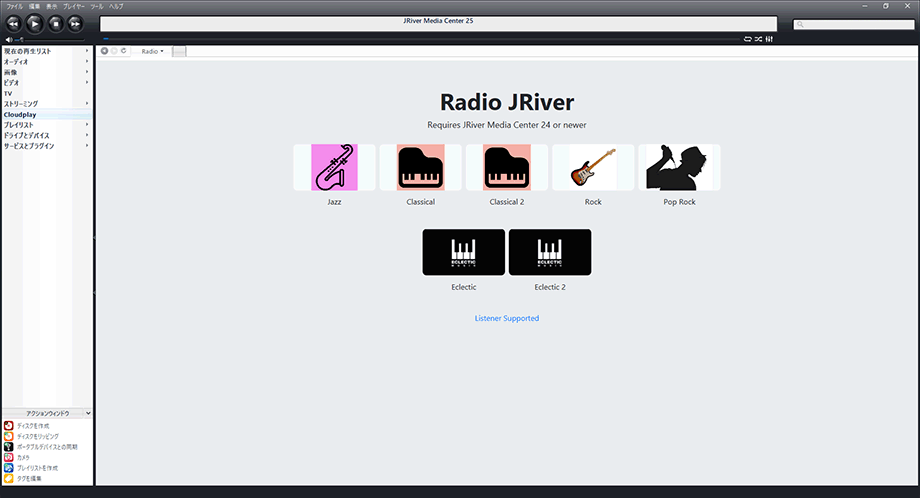Click the playback seek bar
This screenshot has height=498, width=920.
(x=421, y=39)
